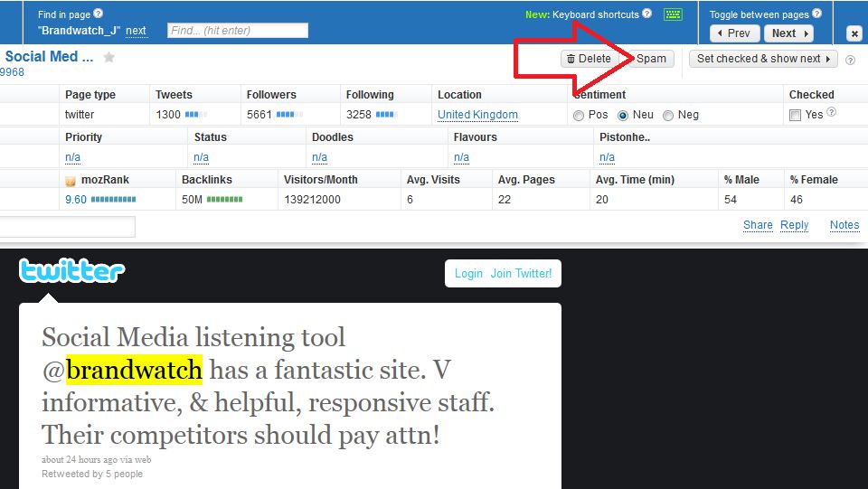Close the top toolbar with X icon
This screenshot has height=489, width=868.
(x=854, y=33)
